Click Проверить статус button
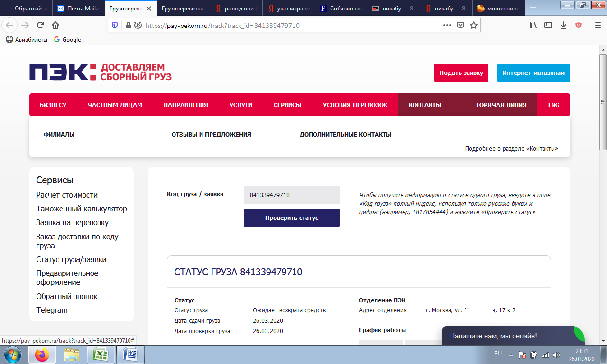The height and width of the screenshot is (364, 607). click(x=292, y=218)
